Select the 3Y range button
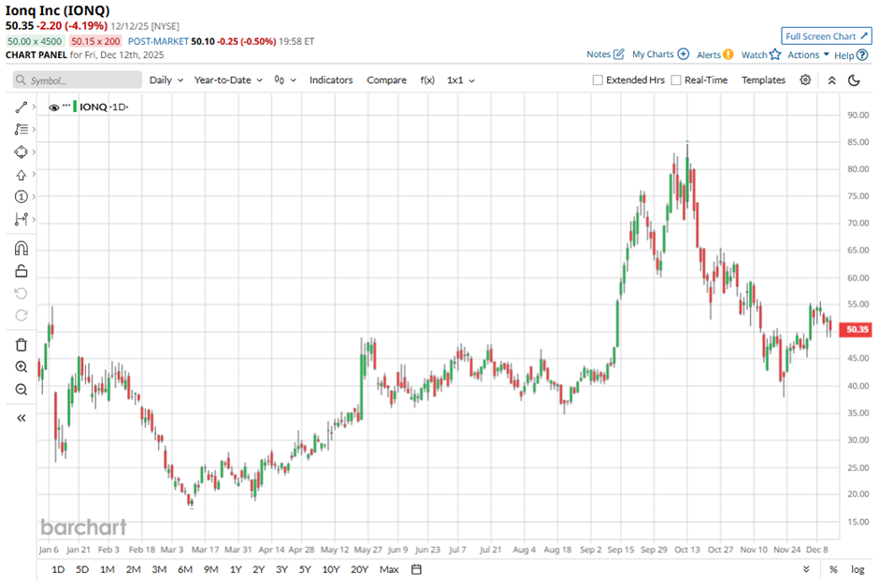879x588 pixels. [x=281, y=569]
